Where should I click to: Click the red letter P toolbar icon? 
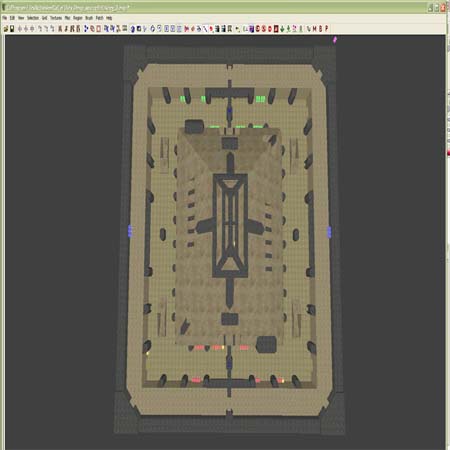(x=326, y=29)
